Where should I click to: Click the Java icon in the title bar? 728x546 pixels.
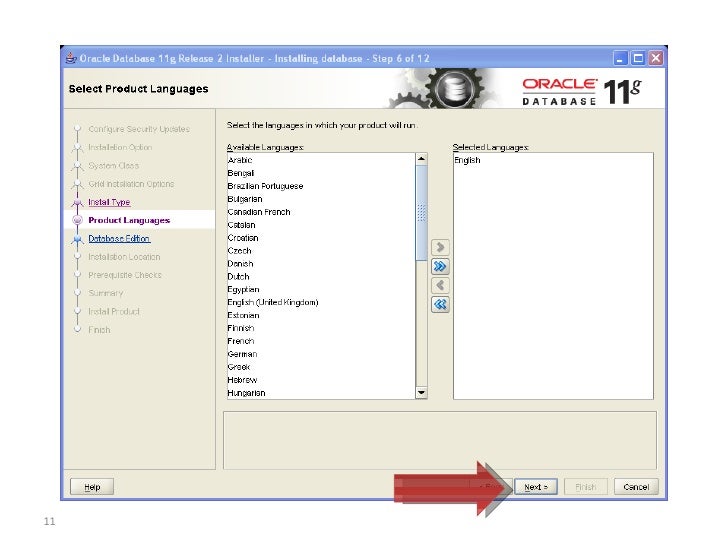[71, 58]
